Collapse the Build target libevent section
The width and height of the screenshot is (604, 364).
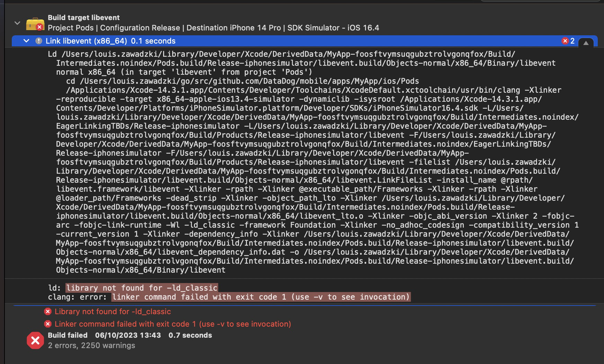click(17, 23)
